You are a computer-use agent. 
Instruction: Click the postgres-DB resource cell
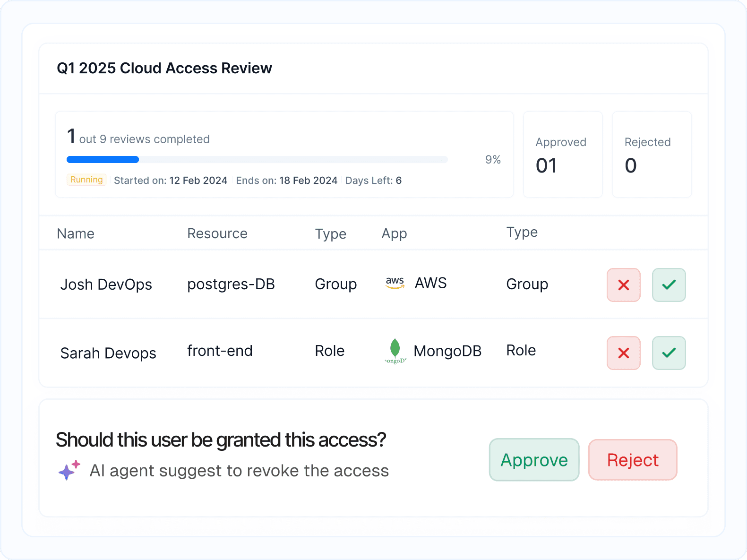click(x=231, y=284)
